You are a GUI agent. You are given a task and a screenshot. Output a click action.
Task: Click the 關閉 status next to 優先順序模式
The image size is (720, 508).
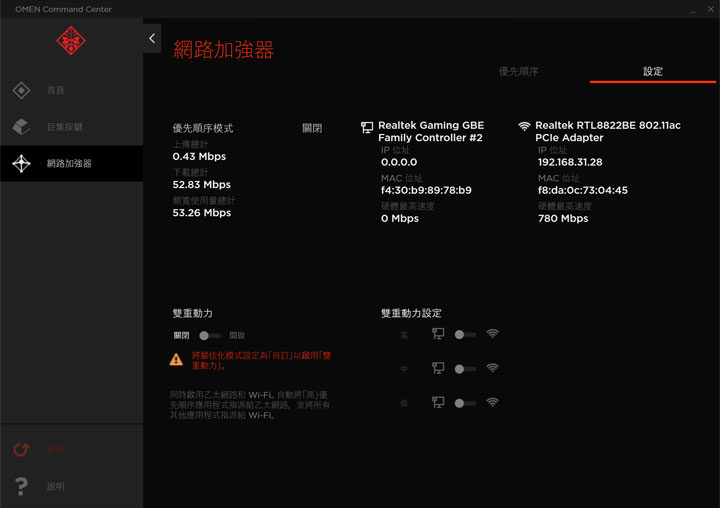coord(312,128)
